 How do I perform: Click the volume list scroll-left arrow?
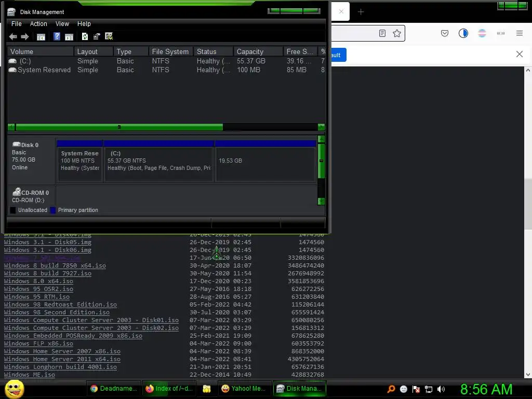(x=11, y=127)
